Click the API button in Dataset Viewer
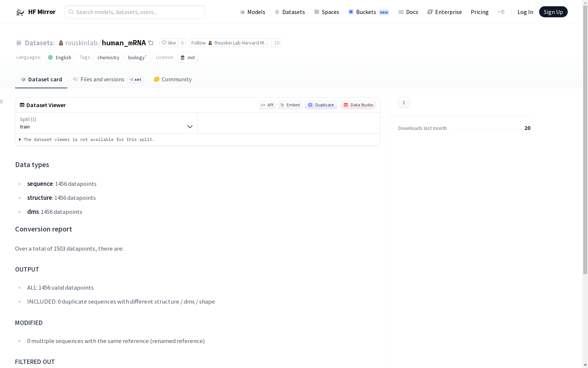The height and width of the screenshot is (368, 588). click(267, 105)
